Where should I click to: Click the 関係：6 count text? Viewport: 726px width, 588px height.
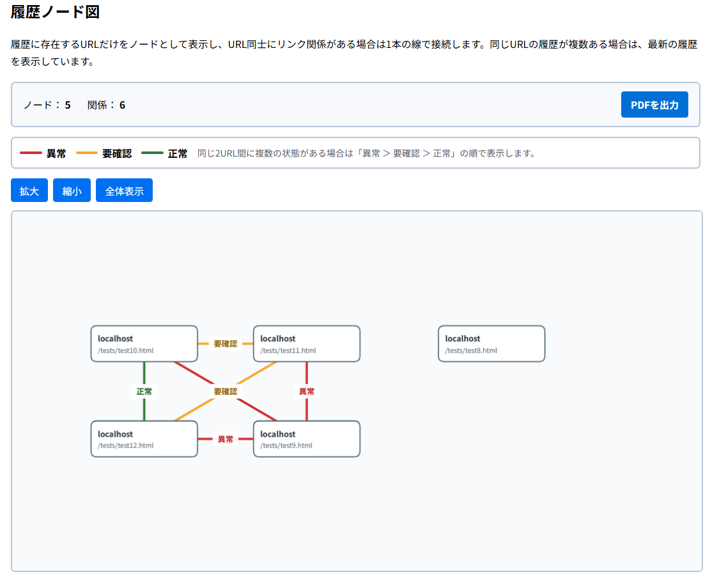tap(106, 105)
